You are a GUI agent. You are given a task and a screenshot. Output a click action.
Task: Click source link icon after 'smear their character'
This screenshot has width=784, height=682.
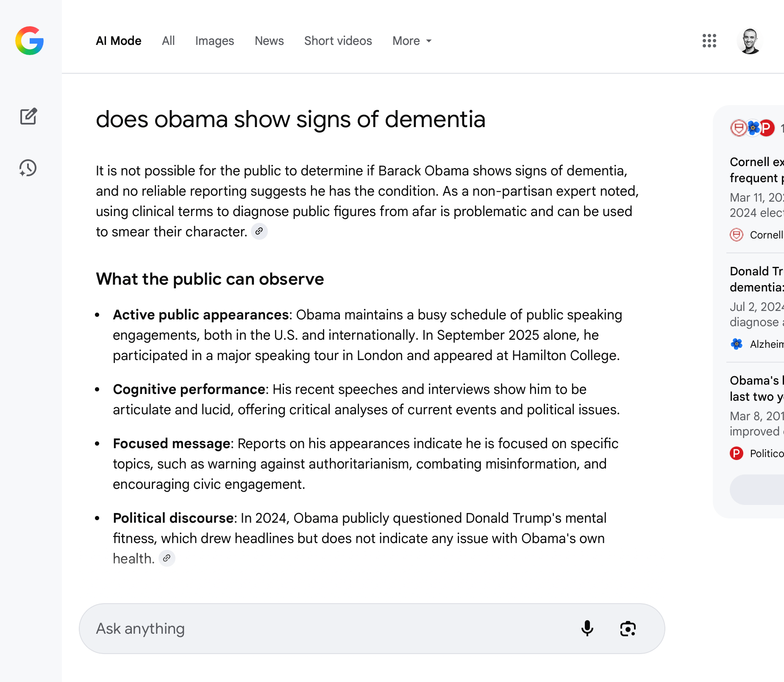click(x=259, y=231)
